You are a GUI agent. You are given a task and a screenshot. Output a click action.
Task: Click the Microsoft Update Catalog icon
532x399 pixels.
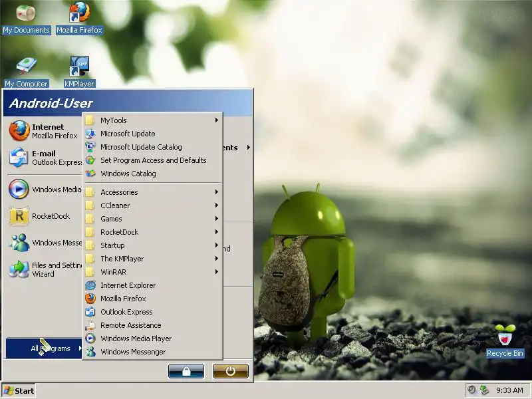coord(90,147)
